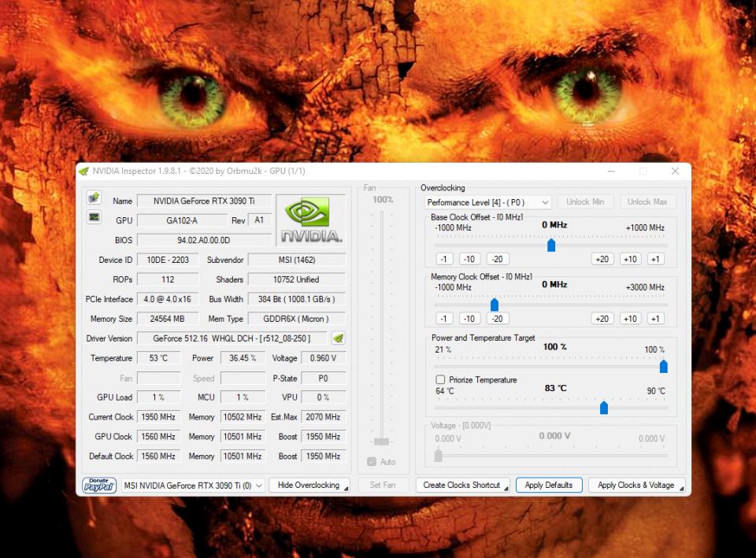Click Memory Clock Offset -1 button

point(444,319)
